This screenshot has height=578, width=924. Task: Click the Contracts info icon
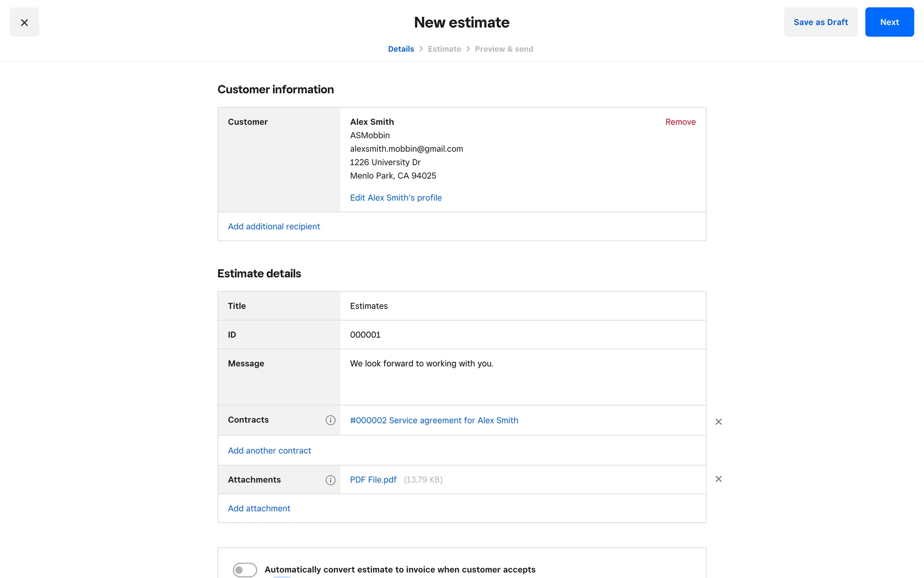(330, 420)
